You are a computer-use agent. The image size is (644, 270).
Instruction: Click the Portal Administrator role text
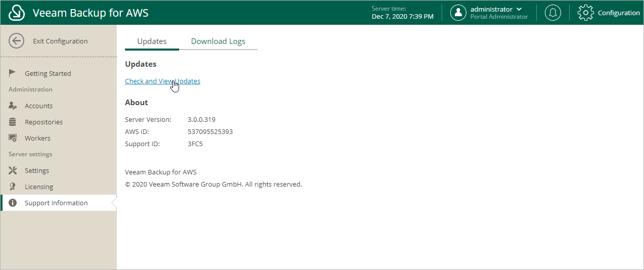499,17
